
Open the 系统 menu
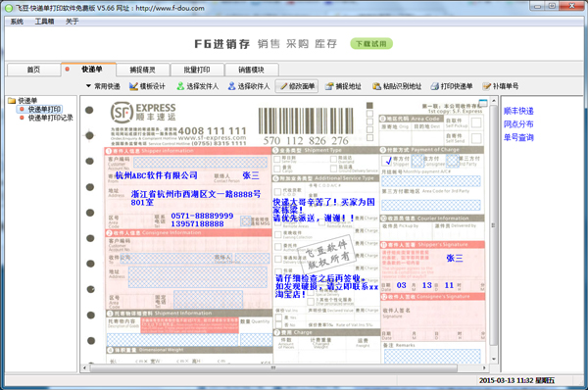coord(17,22)
